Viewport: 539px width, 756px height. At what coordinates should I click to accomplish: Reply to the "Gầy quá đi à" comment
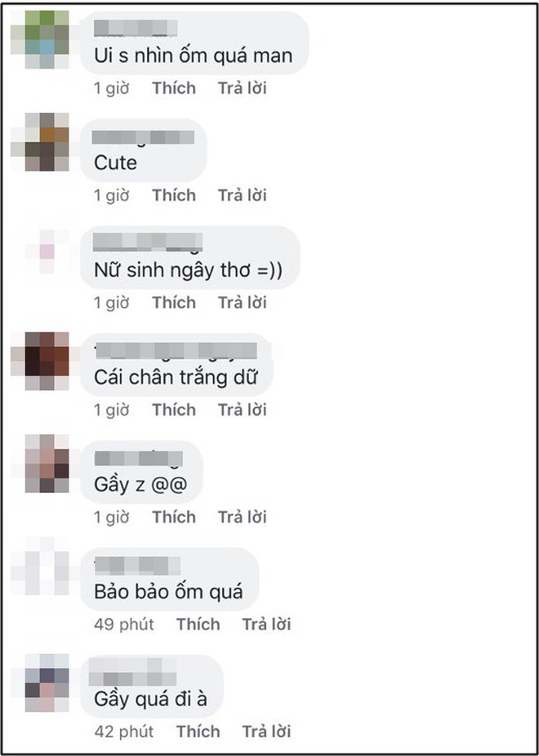(266, 731)
